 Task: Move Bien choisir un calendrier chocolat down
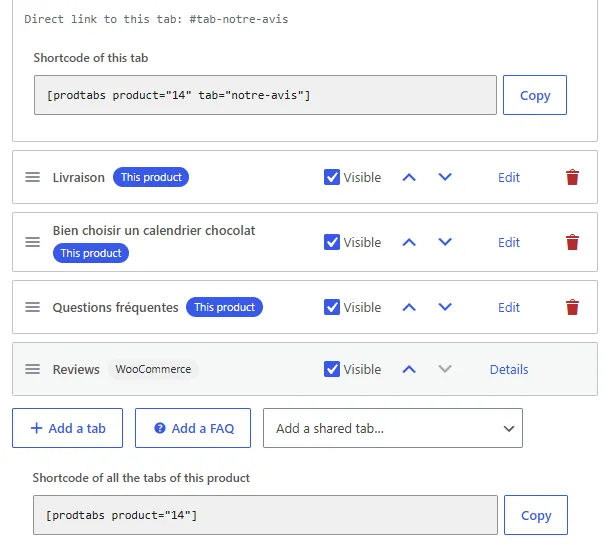point(445,242)
